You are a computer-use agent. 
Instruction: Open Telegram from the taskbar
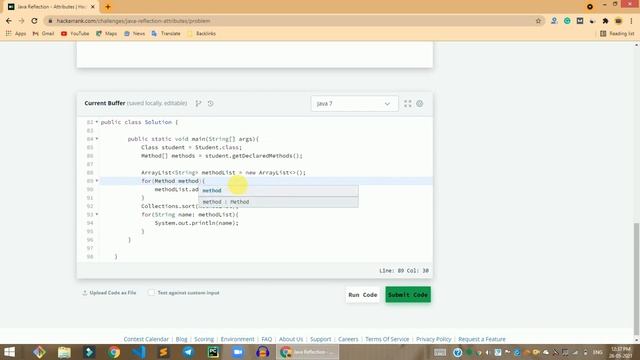tap(188, 352)
